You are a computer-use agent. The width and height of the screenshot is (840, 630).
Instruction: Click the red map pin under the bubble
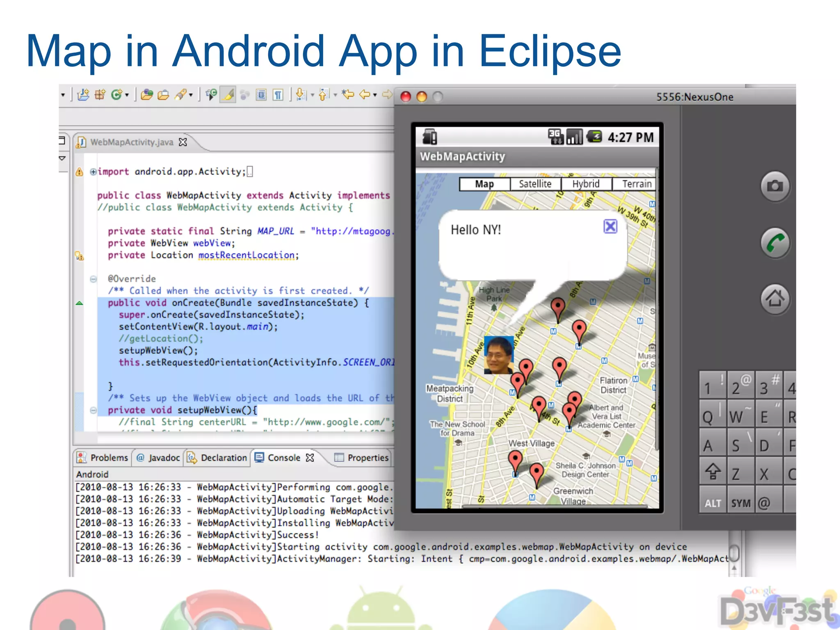tap(558, 308)
